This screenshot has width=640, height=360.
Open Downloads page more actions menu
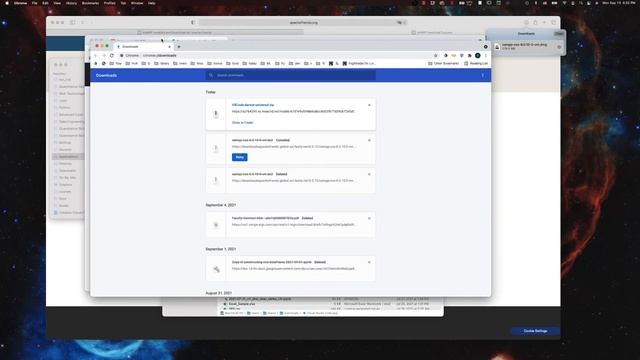tap(482, 75)
